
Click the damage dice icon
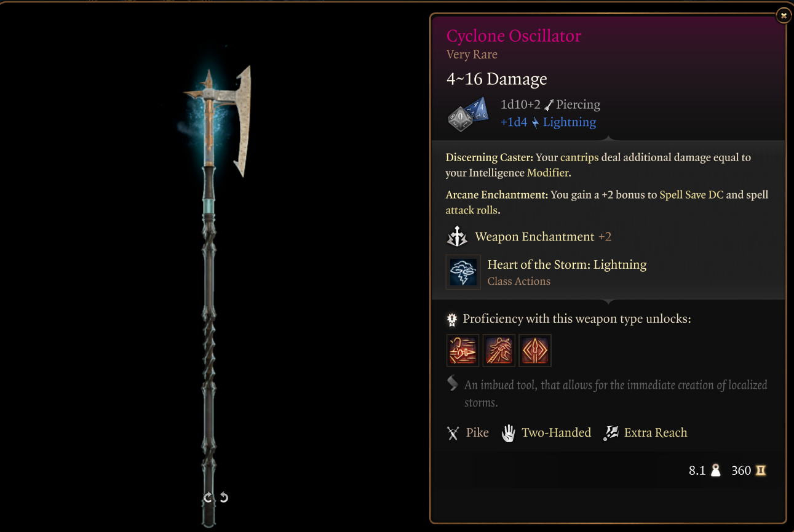tap(468, 113)
